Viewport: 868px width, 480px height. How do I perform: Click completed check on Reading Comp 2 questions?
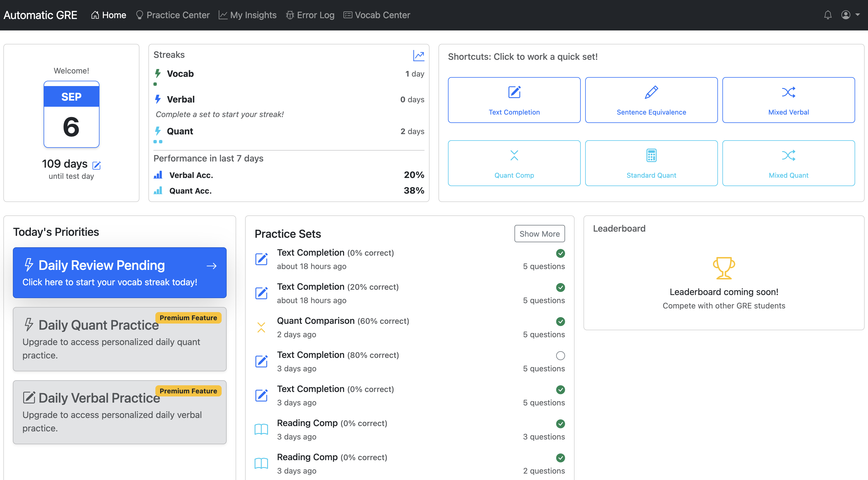[x=560, y=457]
